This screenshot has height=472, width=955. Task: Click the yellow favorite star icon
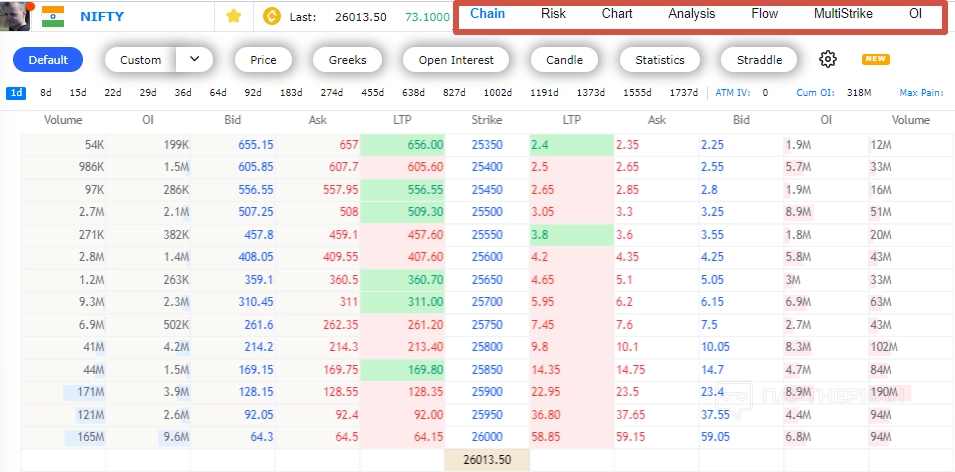pyautogui.click(x=234, y=16)
